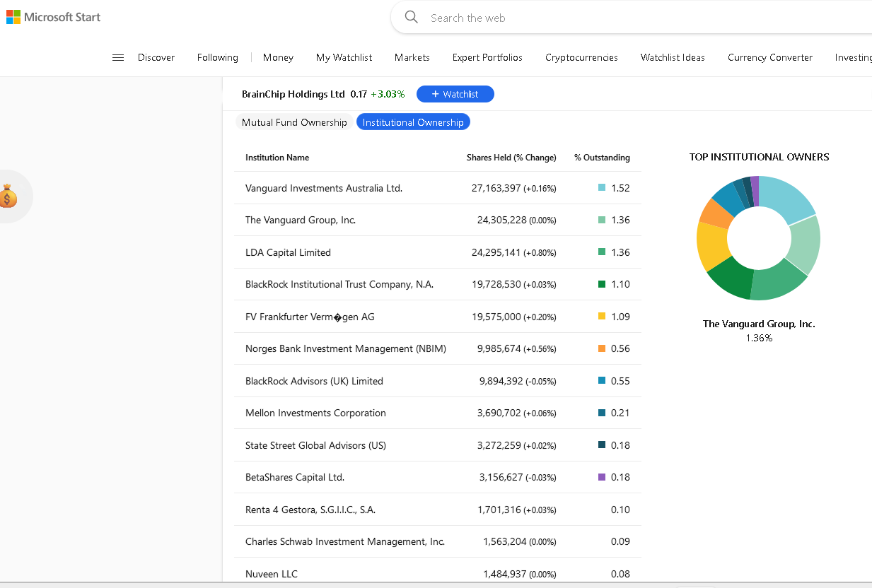Click the Microsoft Start logo
872x588 pixels.
[54, 17]
